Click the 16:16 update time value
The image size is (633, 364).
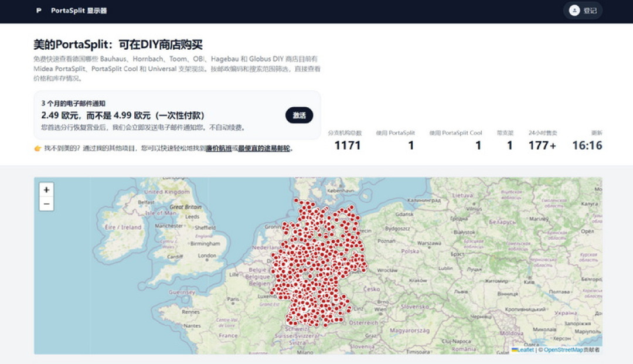click(587, 145)
